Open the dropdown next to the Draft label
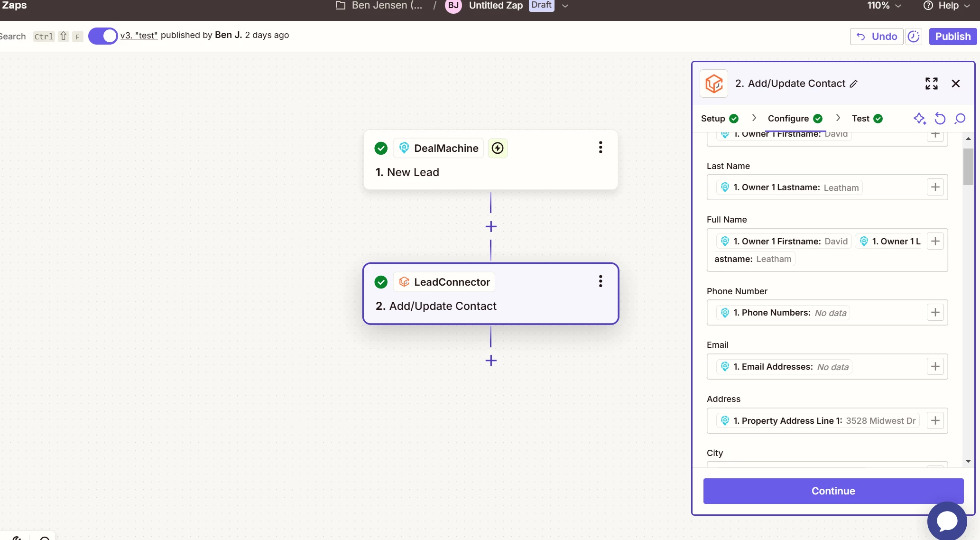Image resolution: width=980 pixels, height=540 pixels. [x=565, y=6]
